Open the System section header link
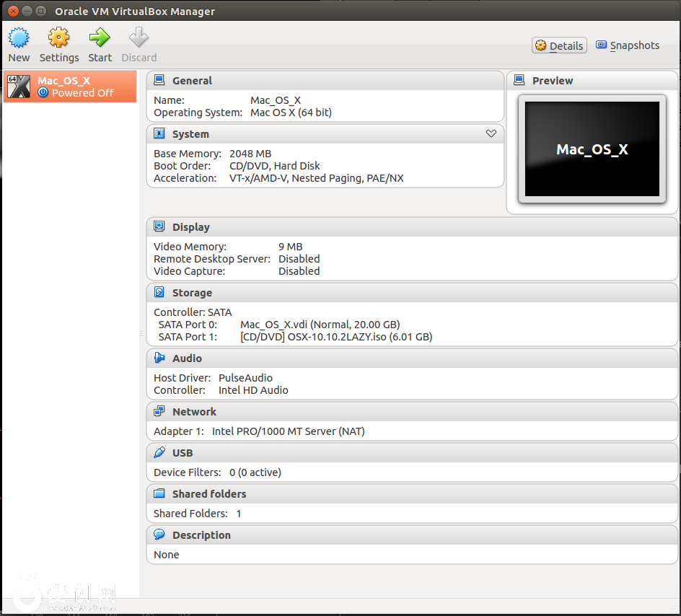 (190, 134)
